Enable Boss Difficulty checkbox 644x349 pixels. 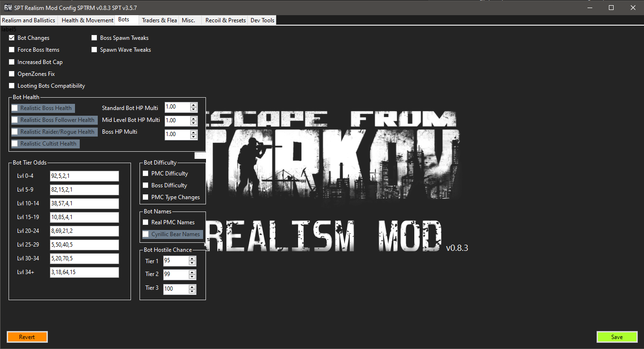(x=146, y=185)
